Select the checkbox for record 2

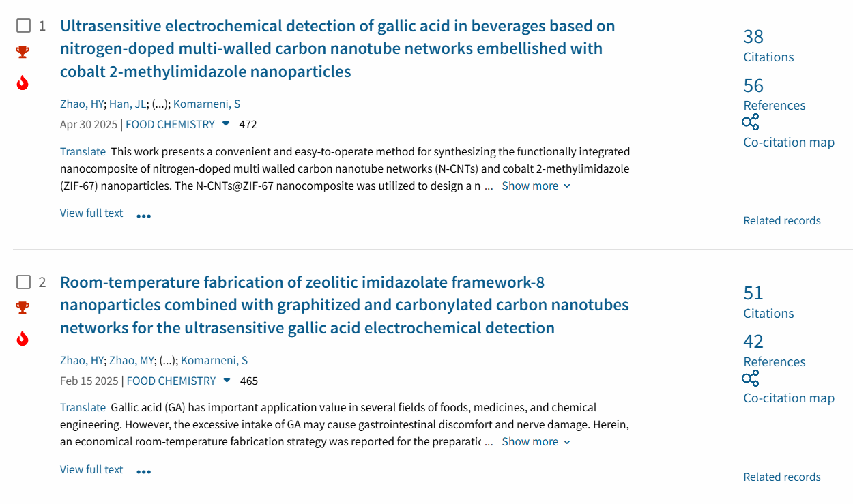coord(24,282)
